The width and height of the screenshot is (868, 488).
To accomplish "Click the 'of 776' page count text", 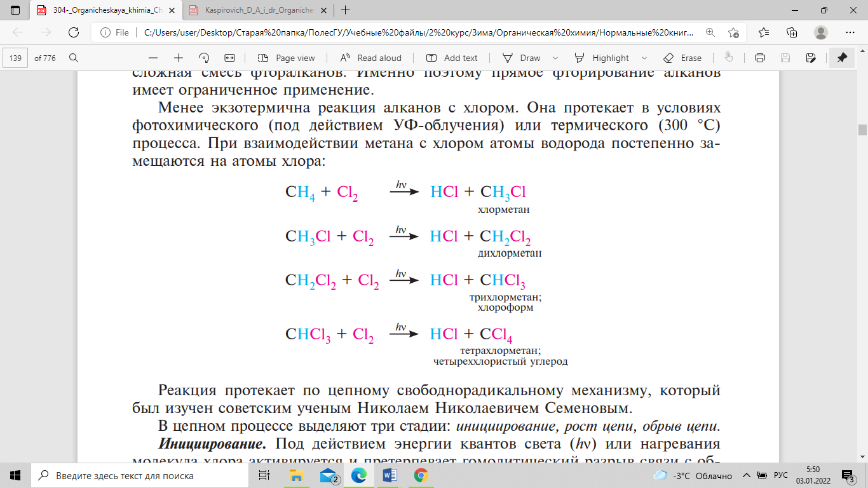I will [45, 58].
